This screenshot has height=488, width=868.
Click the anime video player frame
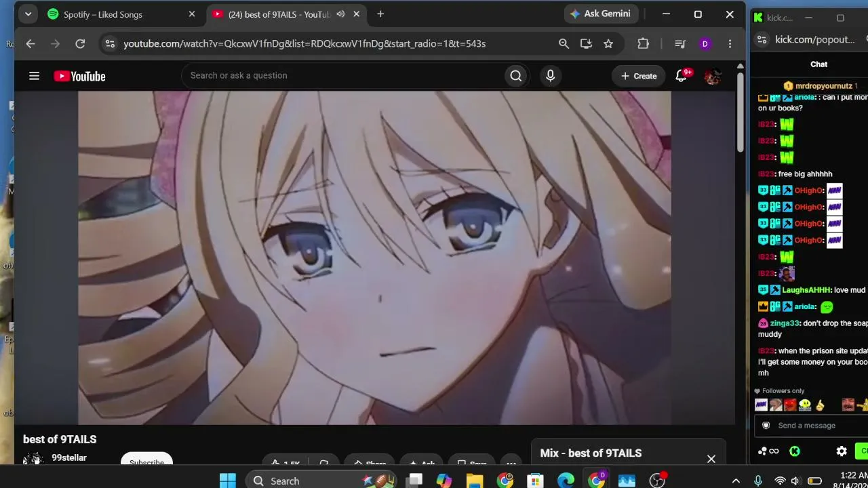click(374, 258)
